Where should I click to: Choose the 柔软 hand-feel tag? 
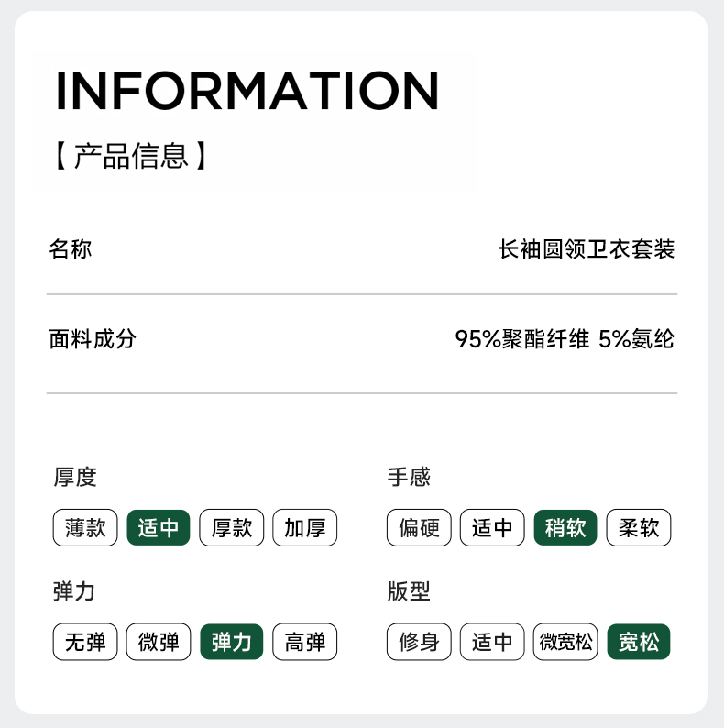(x=639, y=528)
